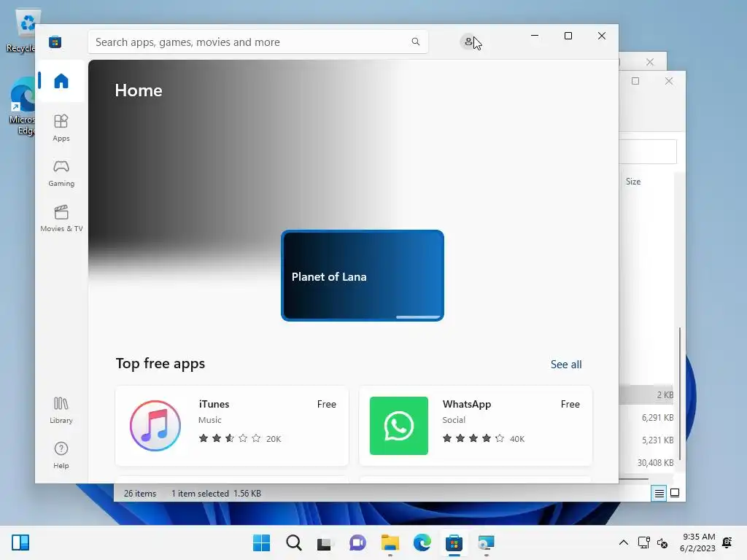Image resolution: width=747 pixels, height=560 pixels.
Task: Open Help in the Store sidebar
Action: 61,455
